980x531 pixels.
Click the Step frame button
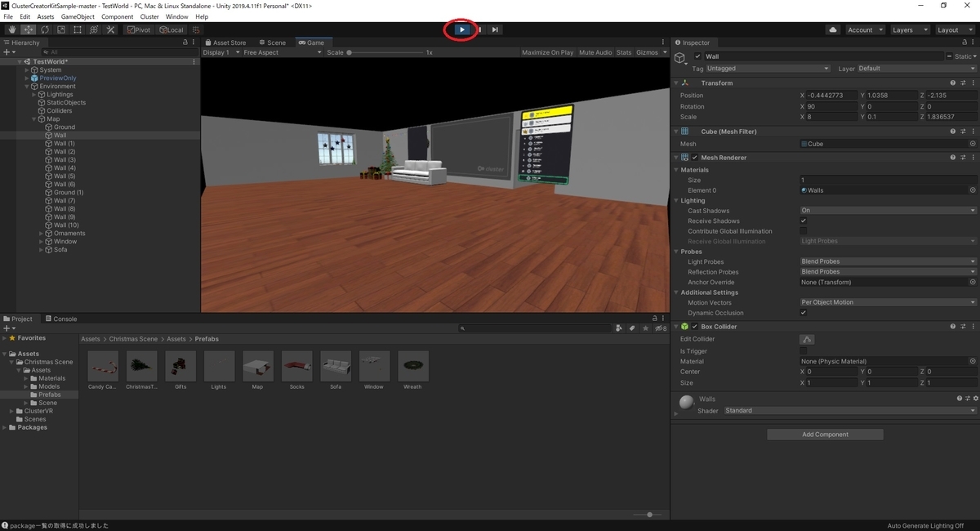[x=495, y=29]
